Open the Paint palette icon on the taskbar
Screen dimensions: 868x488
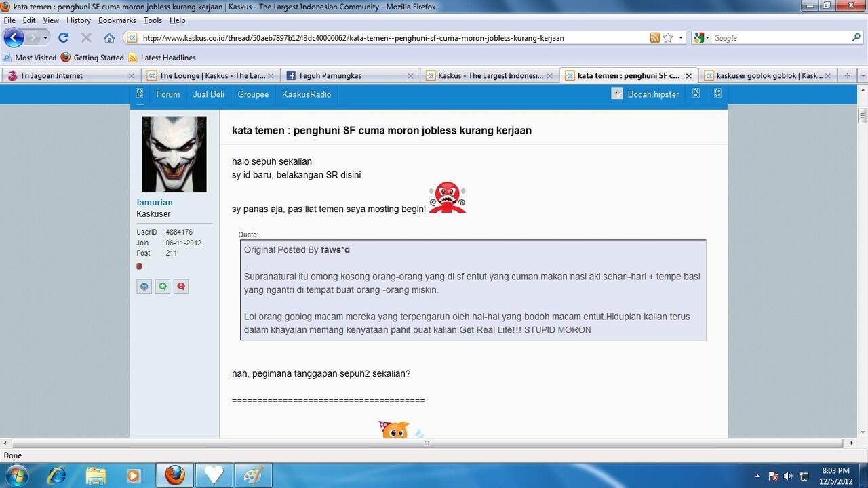click(253, 476)
